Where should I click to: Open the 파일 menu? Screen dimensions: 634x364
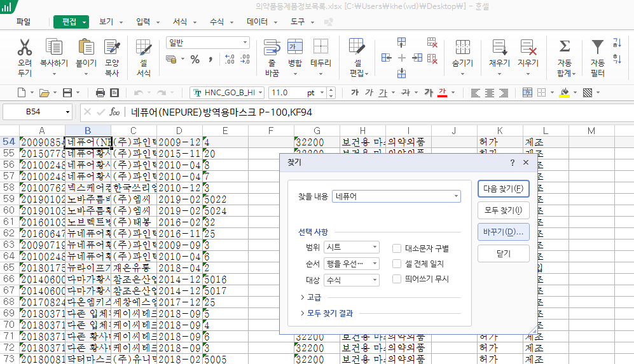(24, 22)
